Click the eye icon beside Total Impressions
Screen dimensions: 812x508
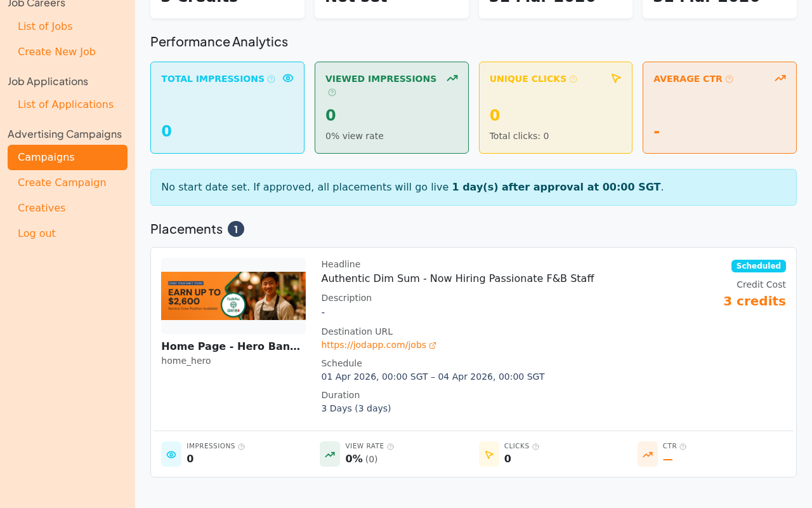pos(287,77)
